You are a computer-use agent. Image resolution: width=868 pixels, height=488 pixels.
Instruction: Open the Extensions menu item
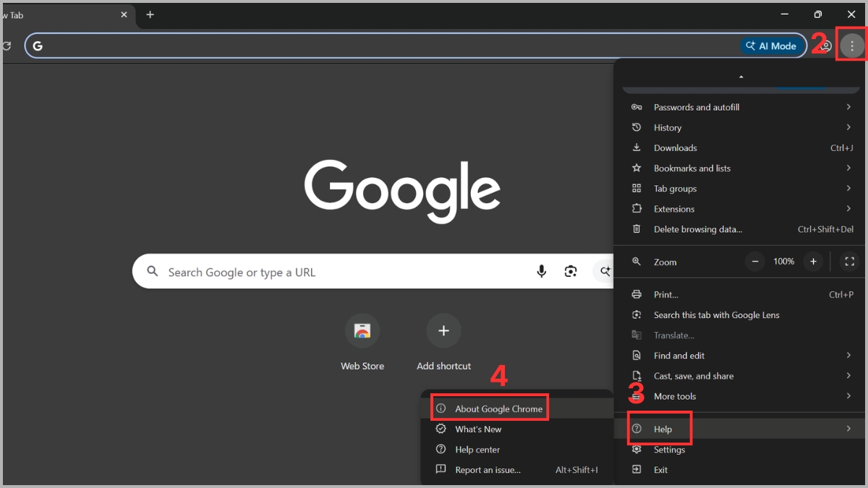click(739, 209)
